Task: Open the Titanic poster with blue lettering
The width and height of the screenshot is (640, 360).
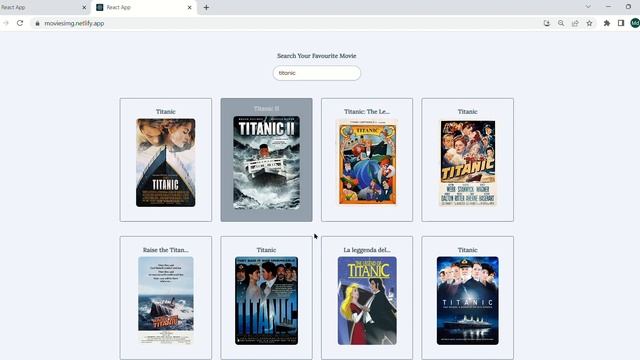Action: pos(267,300)
